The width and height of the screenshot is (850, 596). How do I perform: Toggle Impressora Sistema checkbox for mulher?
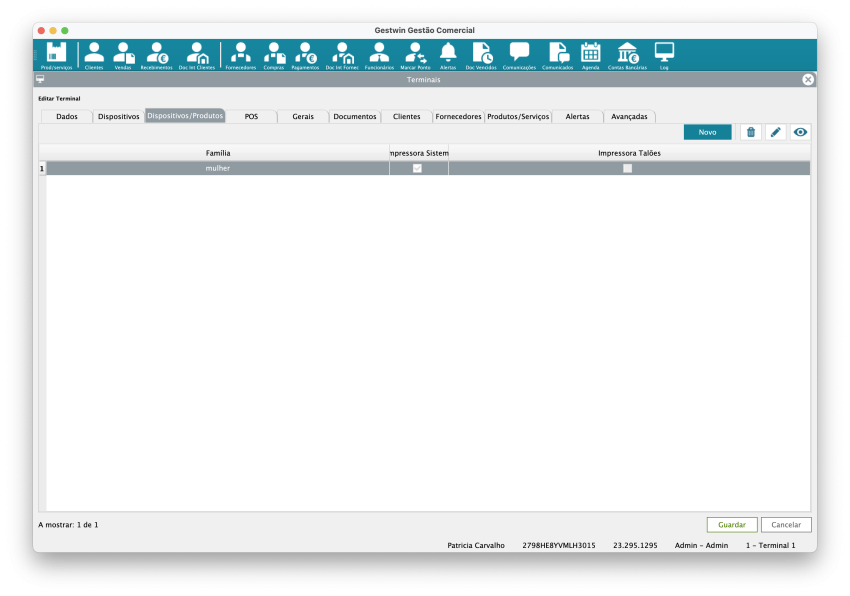(418, 169)
